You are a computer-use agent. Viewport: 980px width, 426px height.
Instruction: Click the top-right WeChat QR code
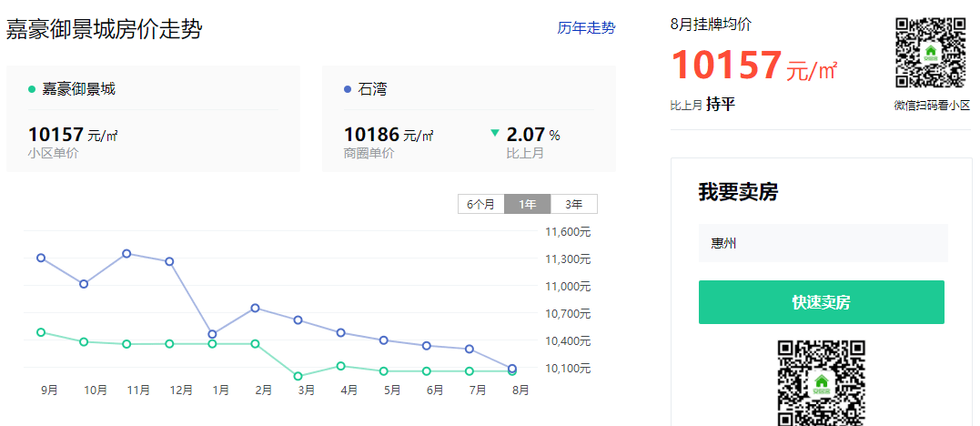(930, 53)
